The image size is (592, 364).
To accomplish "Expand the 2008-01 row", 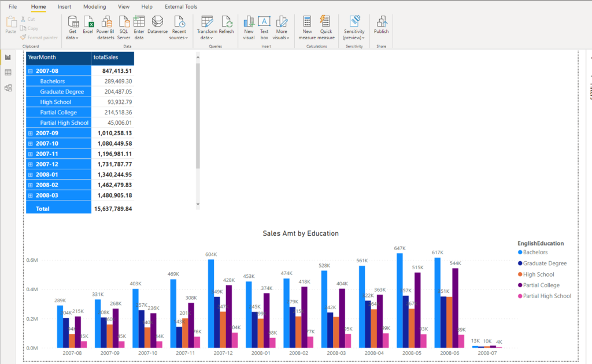I will (31, 174).
